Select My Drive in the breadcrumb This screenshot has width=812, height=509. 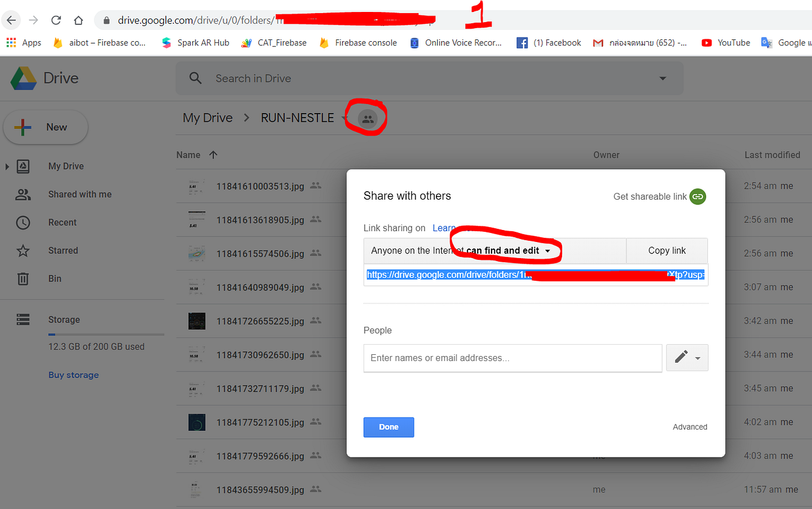[x=207, y=118]
